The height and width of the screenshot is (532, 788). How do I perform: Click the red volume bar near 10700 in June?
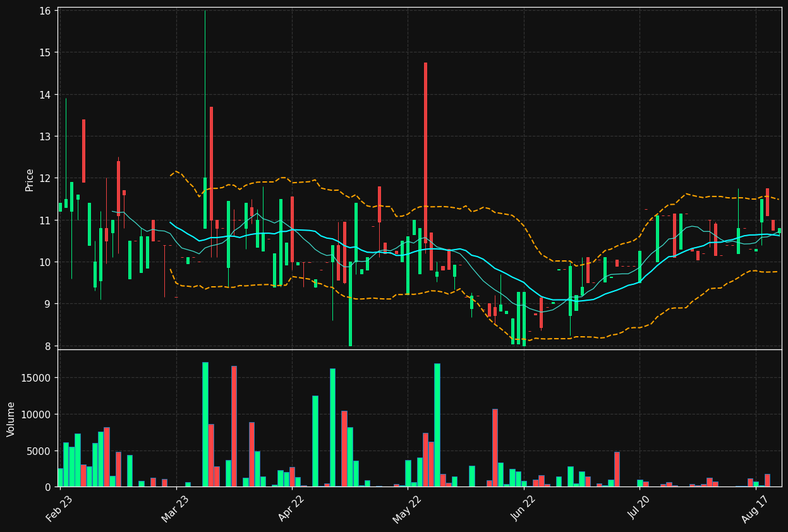point(495,447)
